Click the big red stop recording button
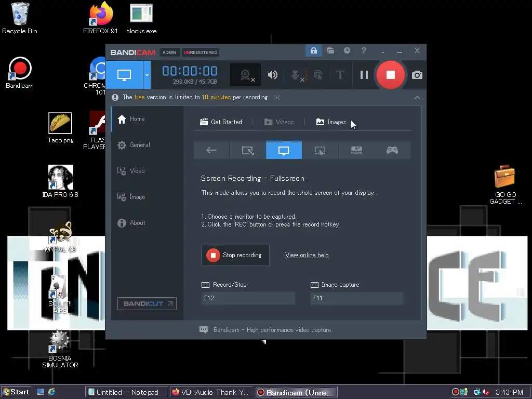Screen dimensions: 532x399 point(391,75)
